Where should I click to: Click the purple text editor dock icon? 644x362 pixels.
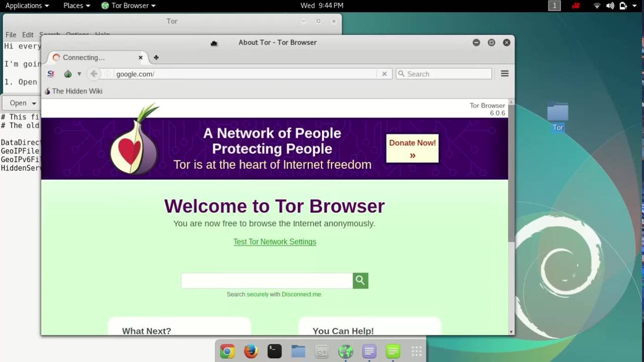click(x=369, y=351)
